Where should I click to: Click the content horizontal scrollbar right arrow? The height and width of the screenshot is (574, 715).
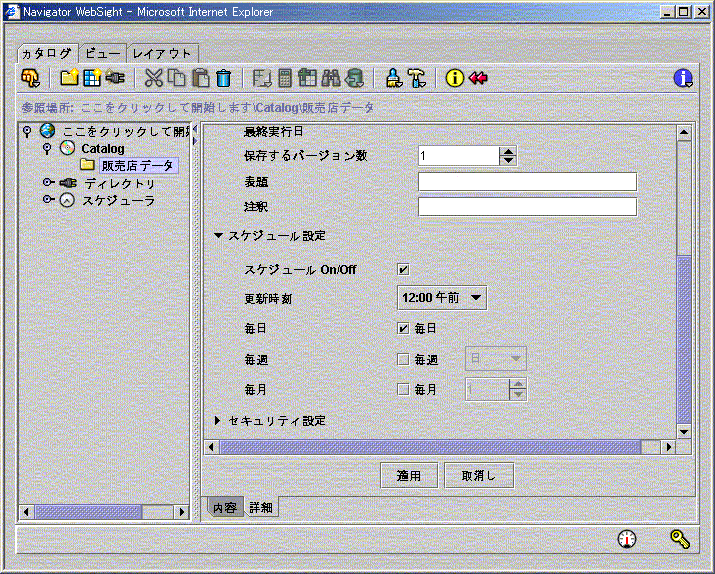click(668, 447)
